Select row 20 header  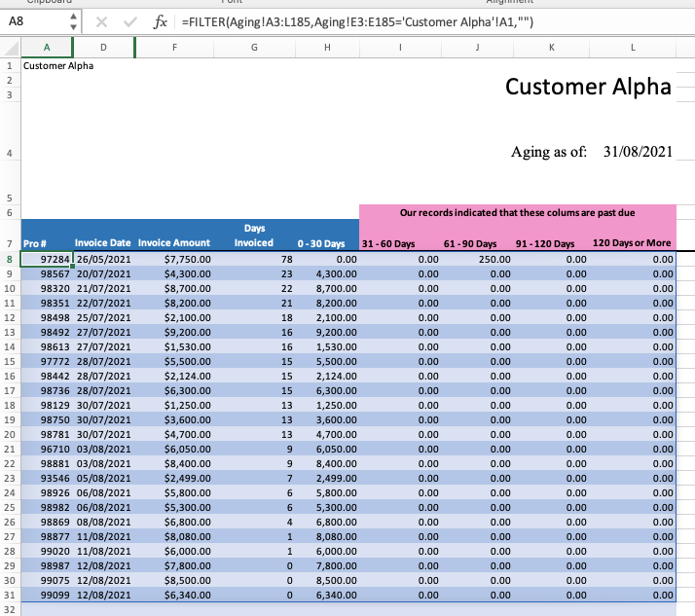click(x=10, y=434)
